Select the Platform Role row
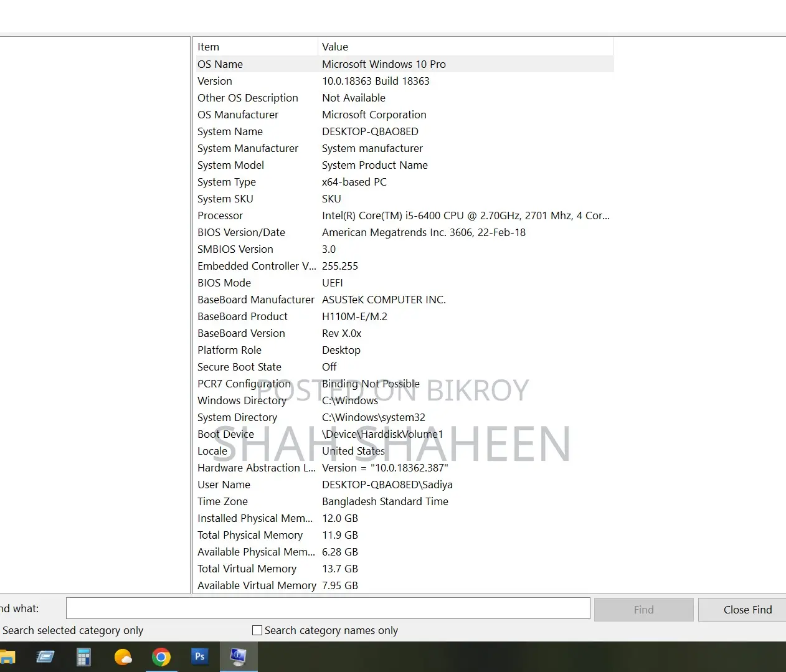The height and width of the screenshot is (672, 786). click(x=405, y=350)
